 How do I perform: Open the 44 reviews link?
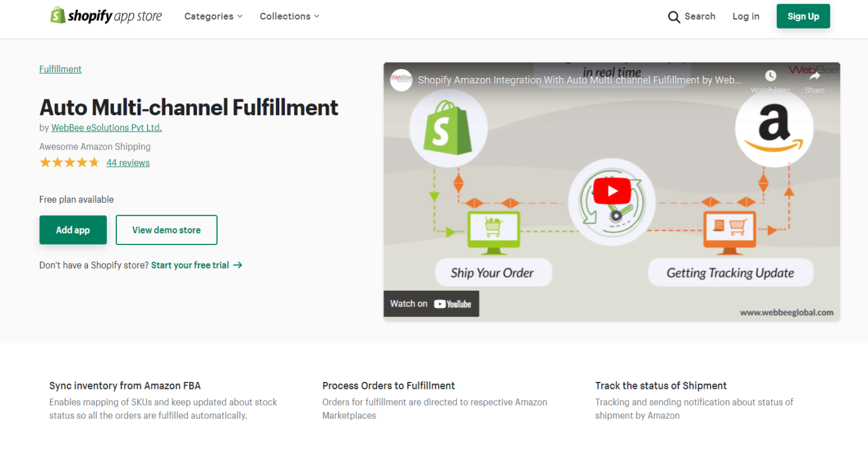pos(128,163)
